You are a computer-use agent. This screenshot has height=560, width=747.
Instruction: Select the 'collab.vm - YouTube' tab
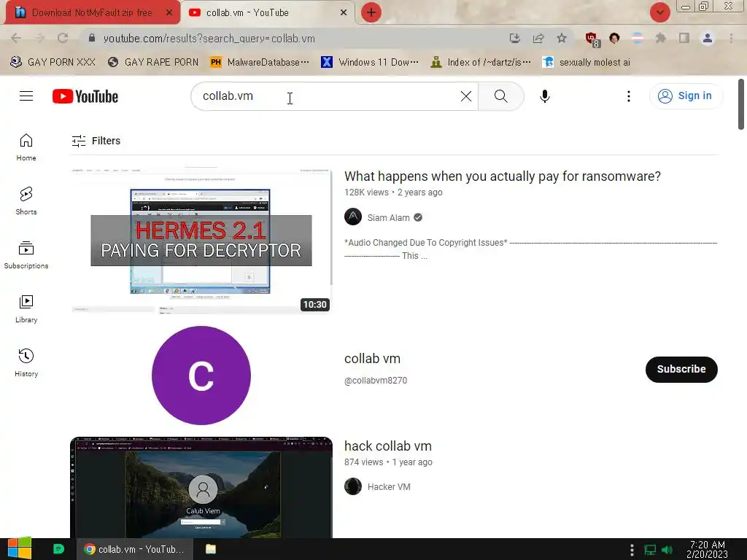pos(247,13)
